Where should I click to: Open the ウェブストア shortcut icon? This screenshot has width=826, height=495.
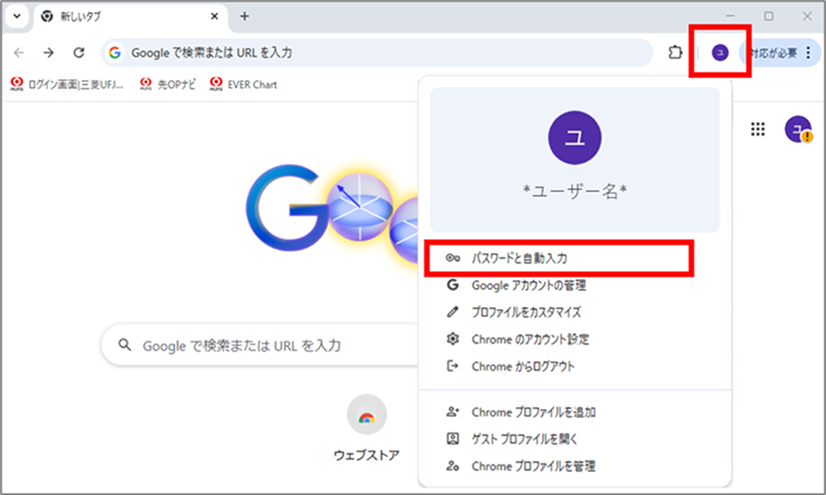tap(366, 414)
